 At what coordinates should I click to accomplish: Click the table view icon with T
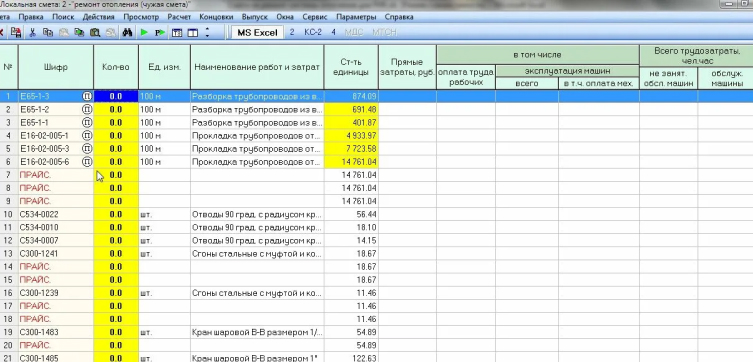(x=177, y=33)
